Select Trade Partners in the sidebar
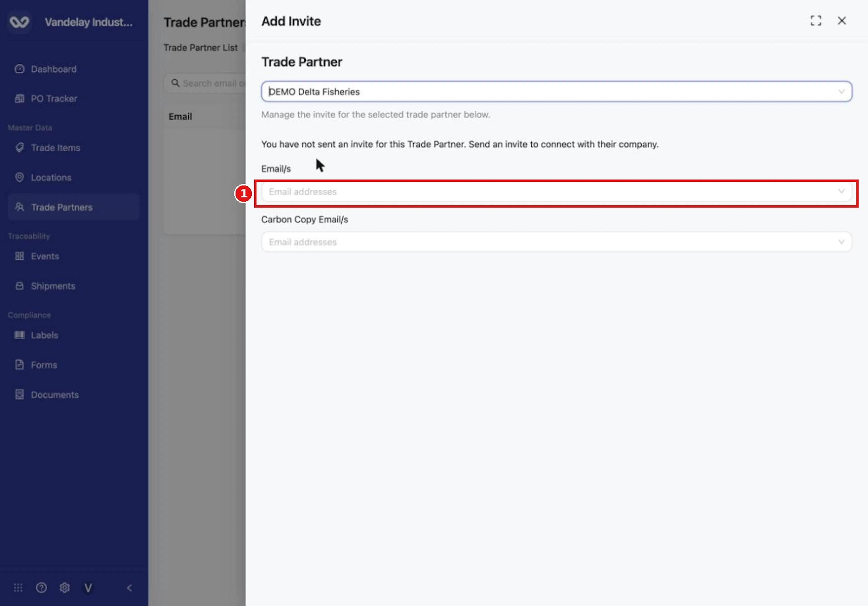 [74, 207]
